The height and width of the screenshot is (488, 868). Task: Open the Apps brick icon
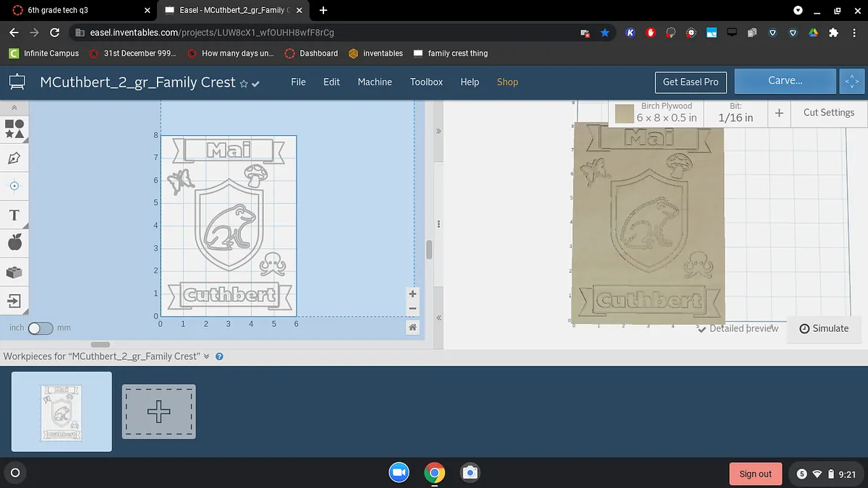coord(14,272)
